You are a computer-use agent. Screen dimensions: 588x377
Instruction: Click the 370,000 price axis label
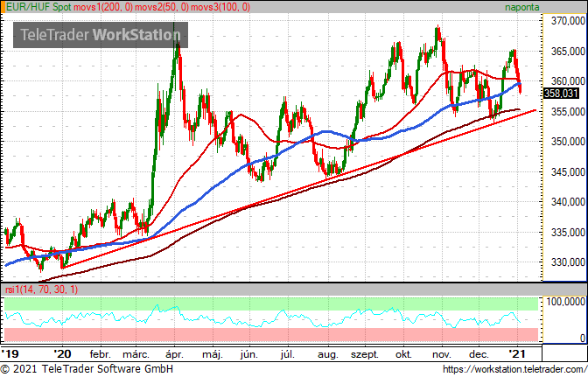[568, 21]
